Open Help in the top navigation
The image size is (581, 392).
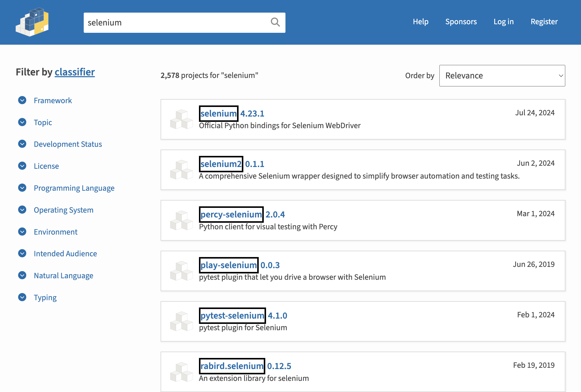pyautogui.click(x=421, y=22)
